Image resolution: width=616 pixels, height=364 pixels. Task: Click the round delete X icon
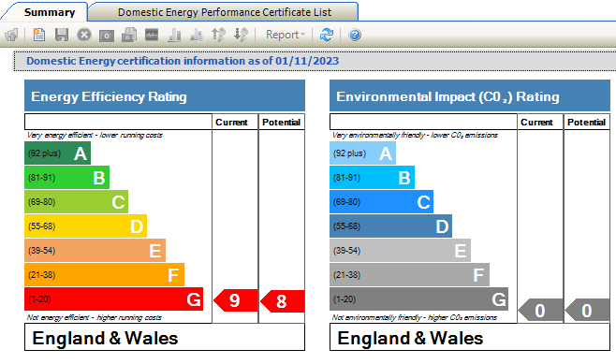tap(83, 35)
